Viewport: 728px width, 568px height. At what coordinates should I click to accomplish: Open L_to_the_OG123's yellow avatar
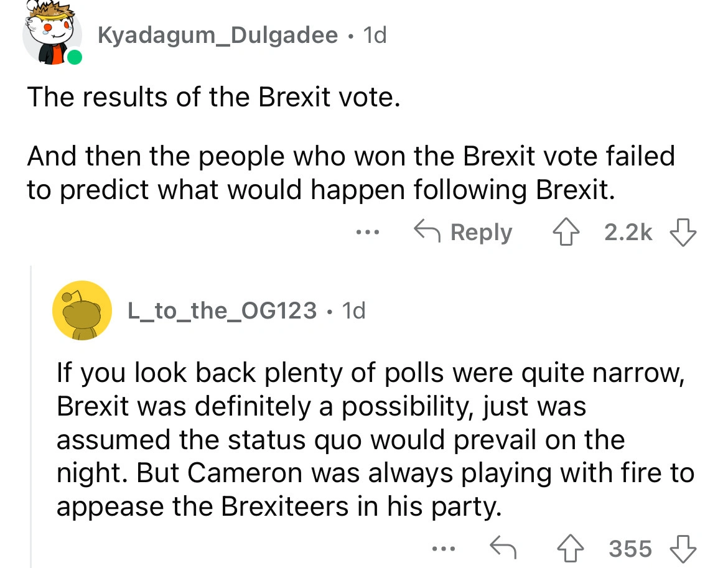82,309
